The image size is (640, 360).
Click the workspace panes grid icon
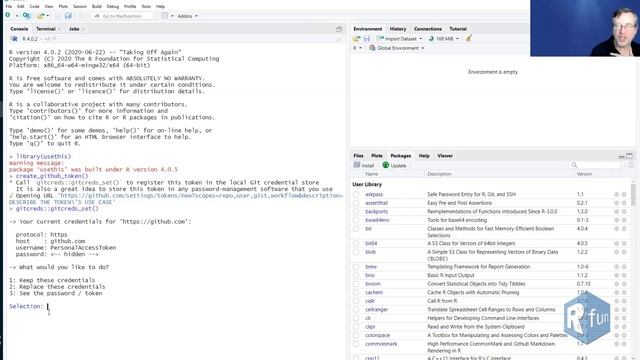pyautogui.click(x=164, y=16)
